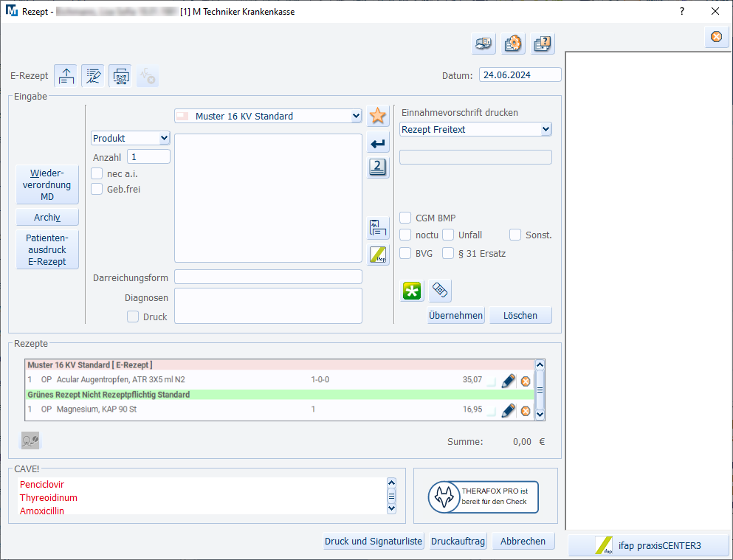The width and height of the screenshot is (733, 560).
Task: Click the Übernehmen button
Action: coord(455,315)
